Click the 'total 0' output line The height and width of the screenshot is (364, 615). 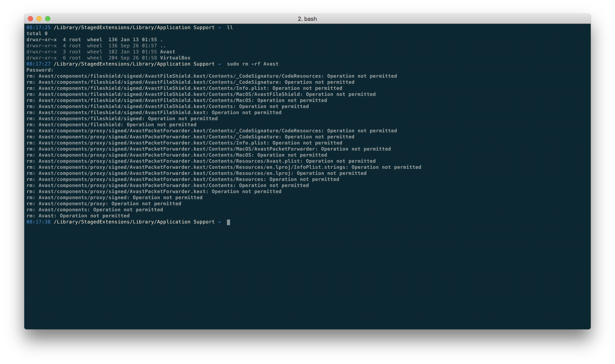pos(37,34)
